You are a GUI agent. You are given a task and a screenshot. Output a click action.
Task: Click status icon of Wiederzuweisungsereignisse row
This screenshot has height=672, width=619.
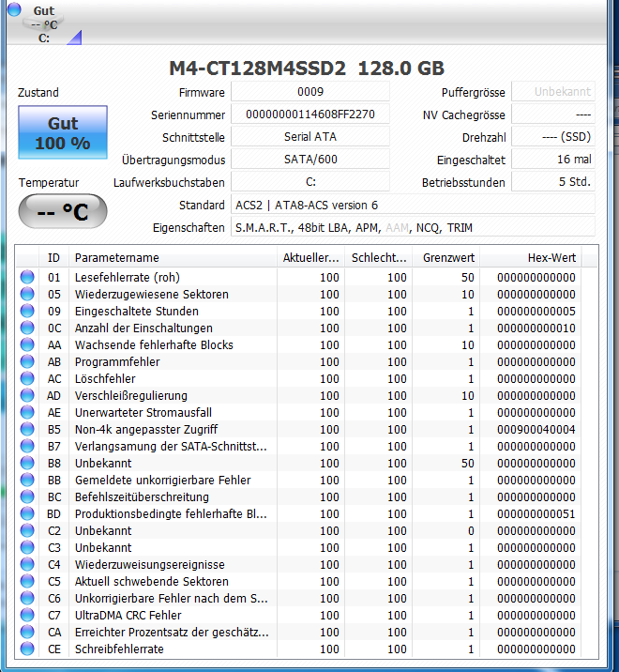[x=27, y=564]
